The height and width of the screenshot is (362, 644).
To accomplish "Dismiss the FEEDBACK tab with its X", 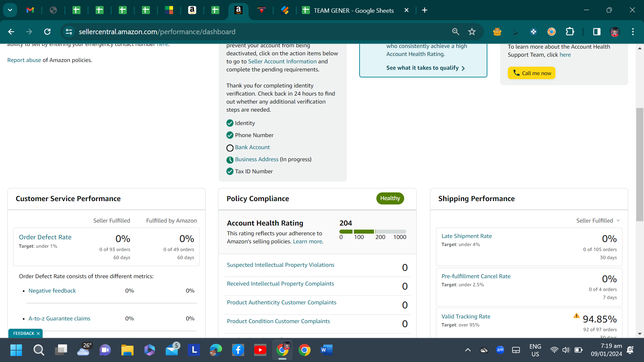I will coord(38,334).
